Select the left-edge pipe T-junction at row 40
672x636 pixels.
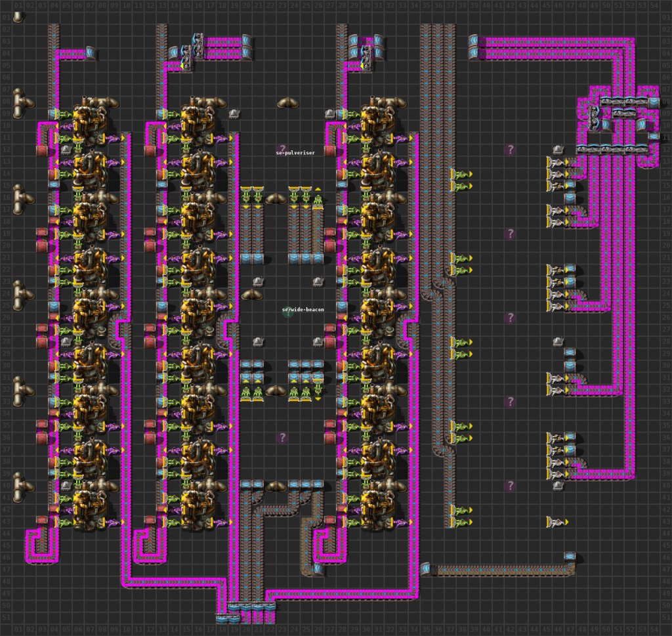23,487
